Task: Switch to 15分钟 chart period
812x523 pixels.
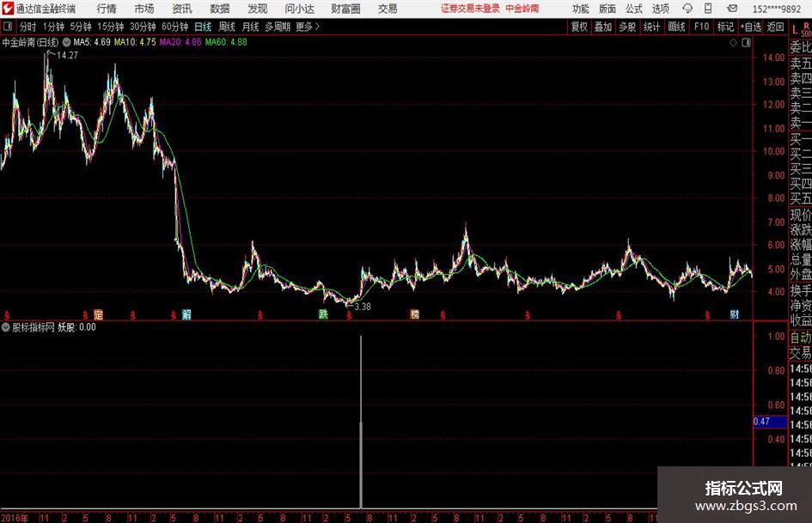Action: point(110,27)
